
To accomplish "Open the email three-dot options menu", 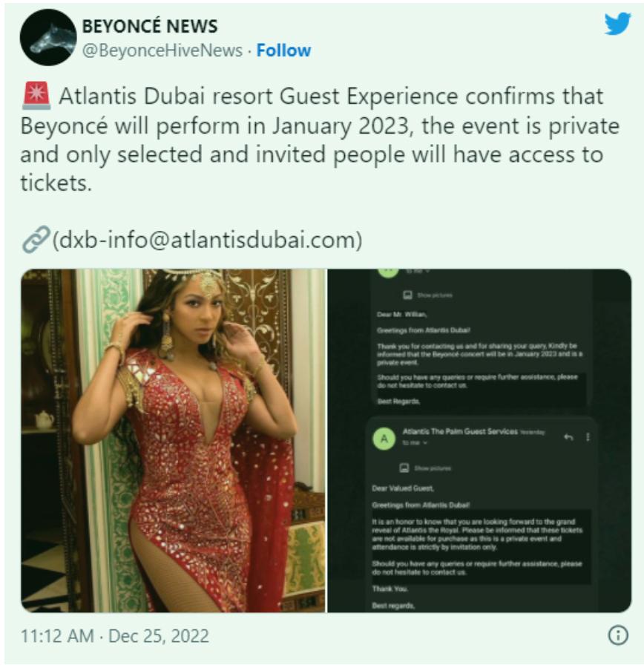I will pyautogui.click(x=588, y=437).
